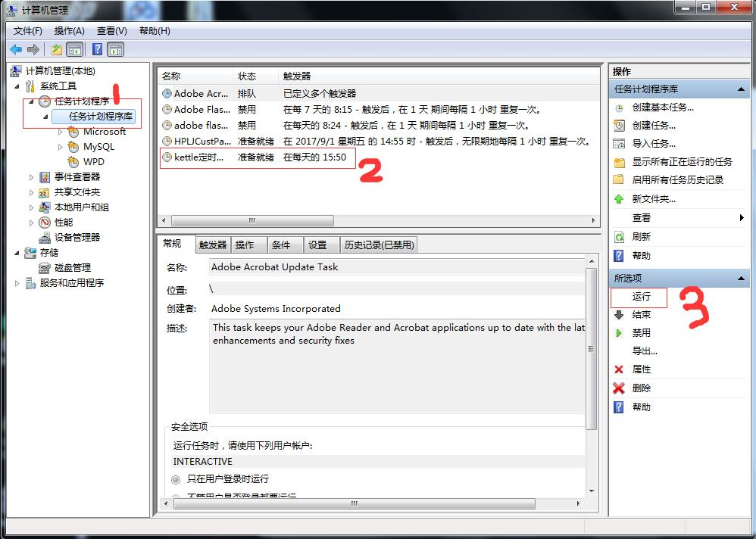Click the task list horizontal scrollbar thumb
756x539 pixels.
[252, 220]
